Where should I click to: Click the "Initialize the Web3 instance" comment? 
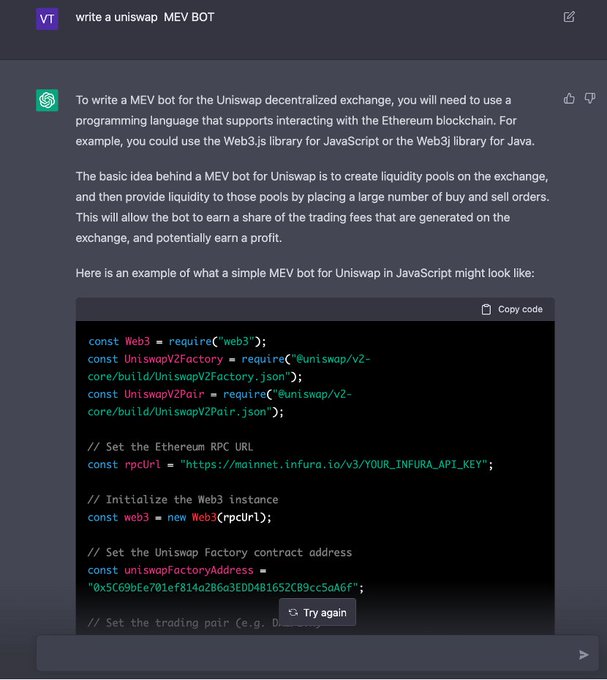(x=183, y=499)
